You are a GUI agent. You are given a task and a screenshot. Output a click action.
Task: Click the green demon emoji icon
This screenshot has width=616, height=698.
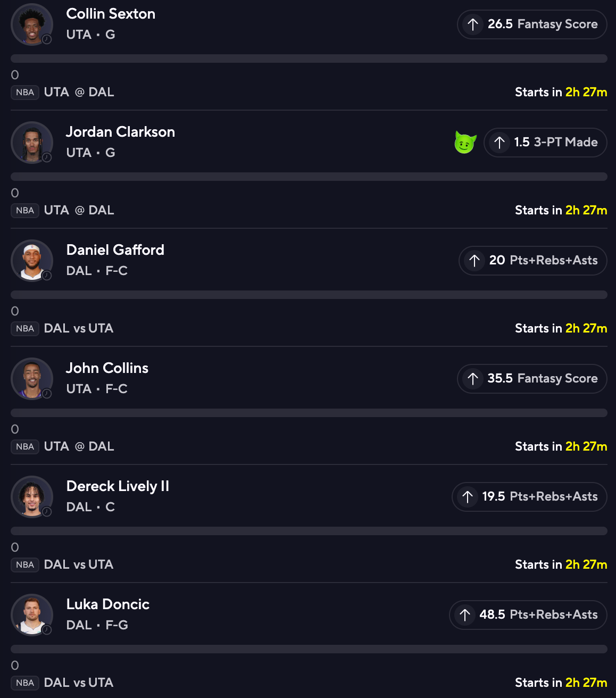coord(465,143)
